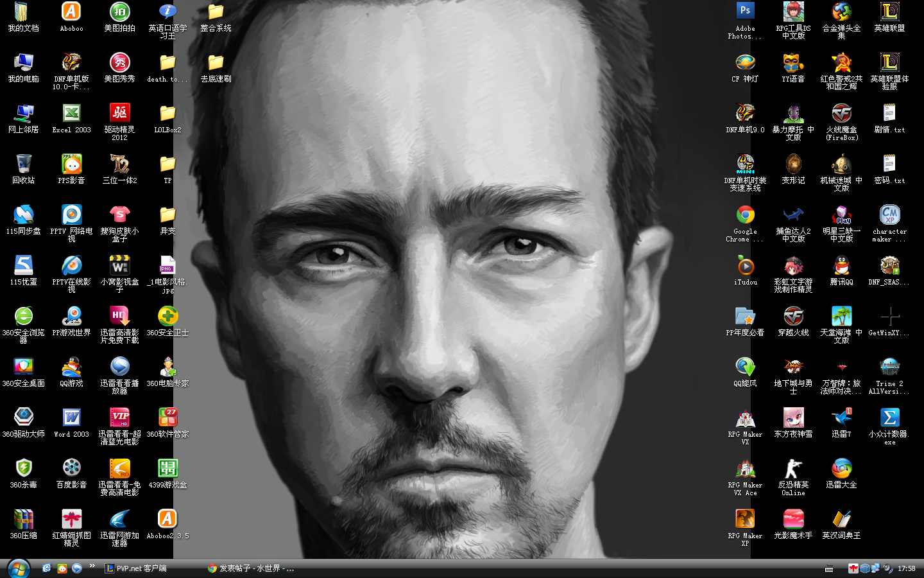Launch the 美图秀秀 icon
Viewport: 924px width, 578px height.
click(x=119, y=67)
